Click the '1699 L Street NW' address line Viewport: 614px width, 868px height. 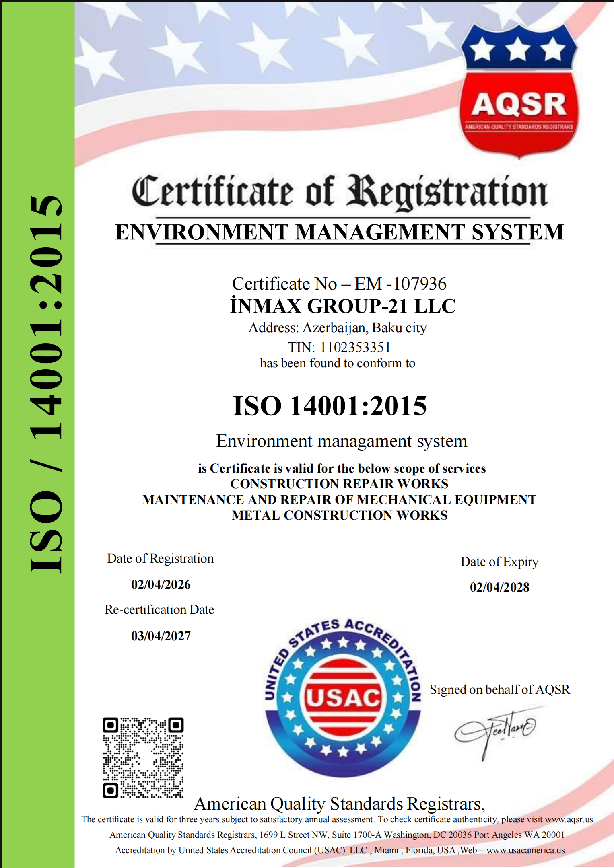click(337, 835)
